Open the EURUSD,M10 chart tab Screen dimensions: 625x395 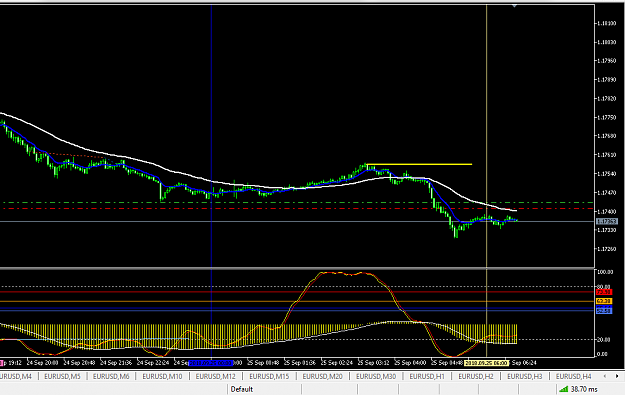pos(162,376)
